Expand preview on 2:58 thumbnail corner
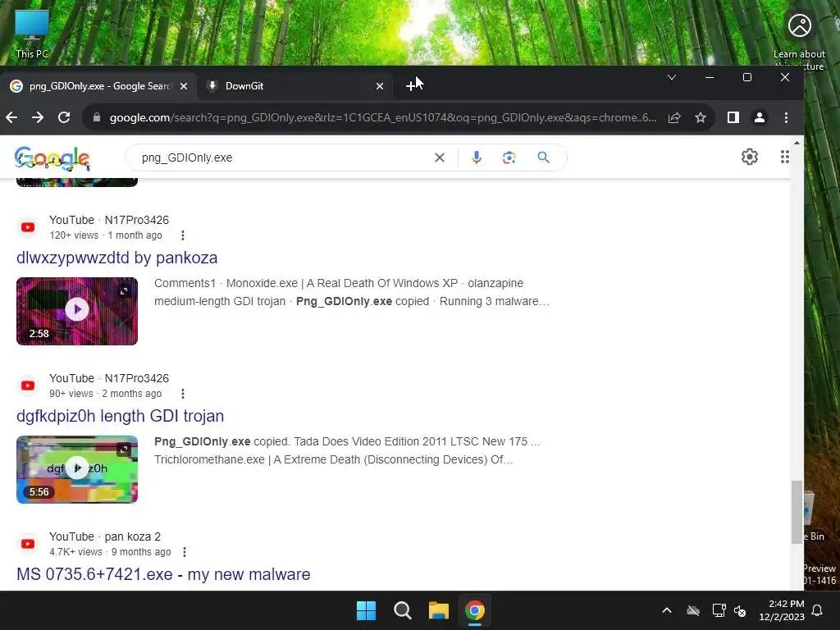Image resolution: width=840 pixels, height=630 pixels. pos(124,291)
